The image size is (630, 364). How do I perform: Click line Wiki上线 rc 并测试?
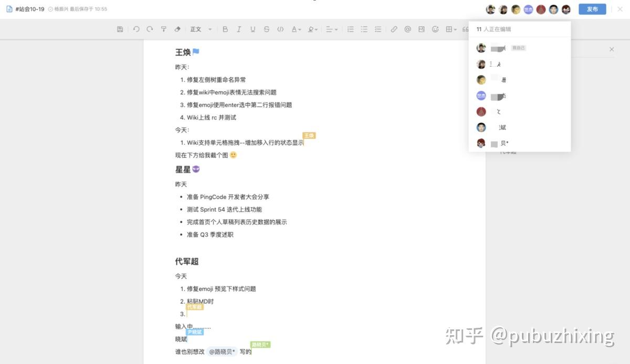pyautogui.click(x=212, y=117)
